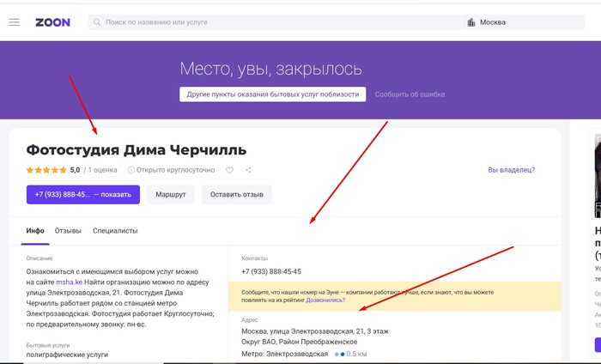Click the Дозвонились? link
601x364 pixels.
click(x=325, y=300)
